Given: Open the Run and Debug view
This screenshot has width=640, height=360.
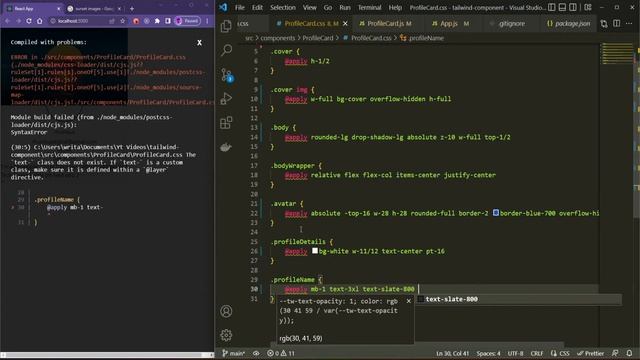Looking at the screenshot, I should pos(226,98).
